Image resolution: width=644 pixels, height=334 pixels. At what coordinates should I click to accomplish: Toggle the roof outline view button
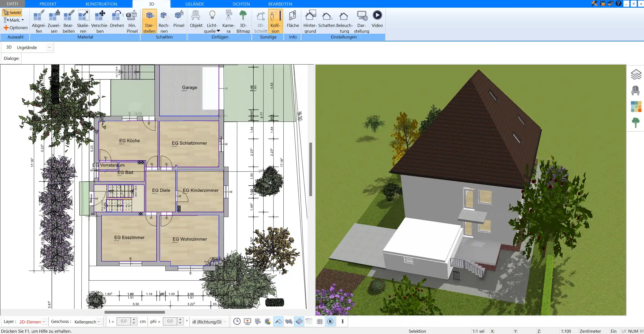coord(278,321)
